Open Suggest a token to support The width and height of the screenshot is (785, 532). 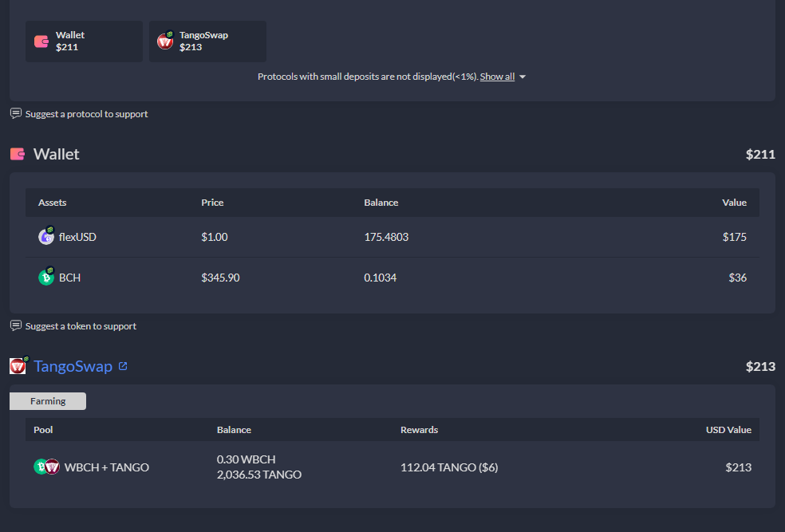pyautogui.click(x=81, y=326)
